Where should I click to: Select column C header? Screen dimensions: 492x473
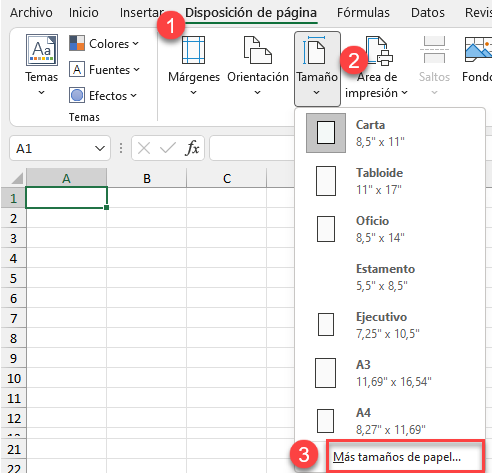tap(227, 178)
